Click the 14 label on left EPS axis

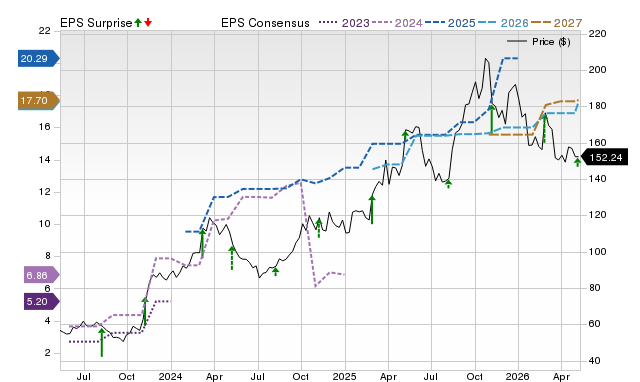(x=44, y=160)
